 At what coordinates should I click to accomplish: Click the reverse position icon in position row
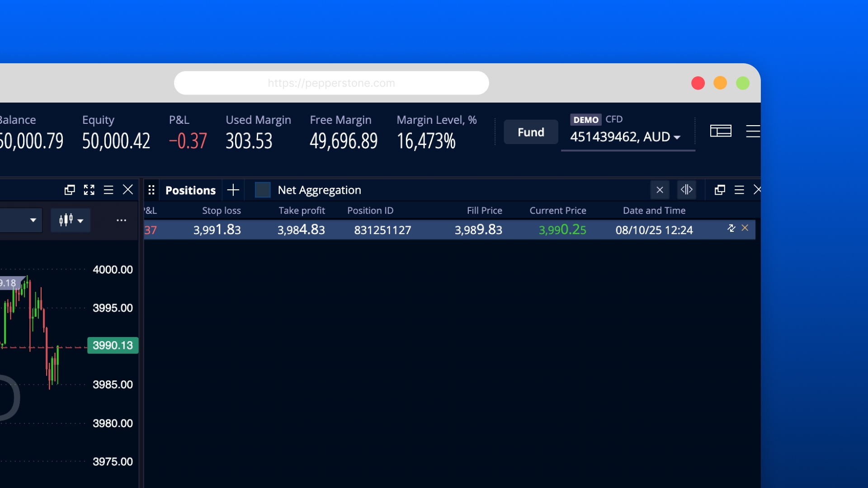coord(731,228)
